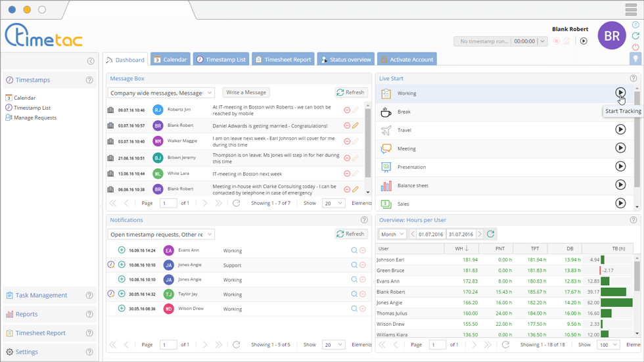Open help for Task Management section
The width and height of the screenshot is (644, 362).
pos(89,295)
